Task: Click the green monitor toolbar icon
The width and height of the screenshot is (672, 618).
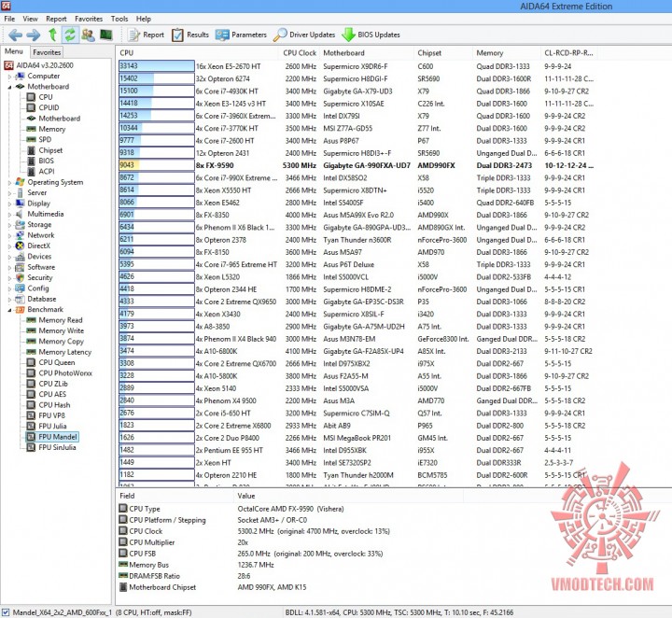Action: click(x=105, y=35)
